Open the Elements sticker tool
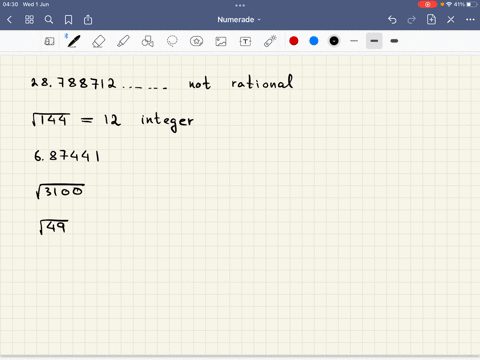The image size is (480, 360). click(x=196, y=41)
